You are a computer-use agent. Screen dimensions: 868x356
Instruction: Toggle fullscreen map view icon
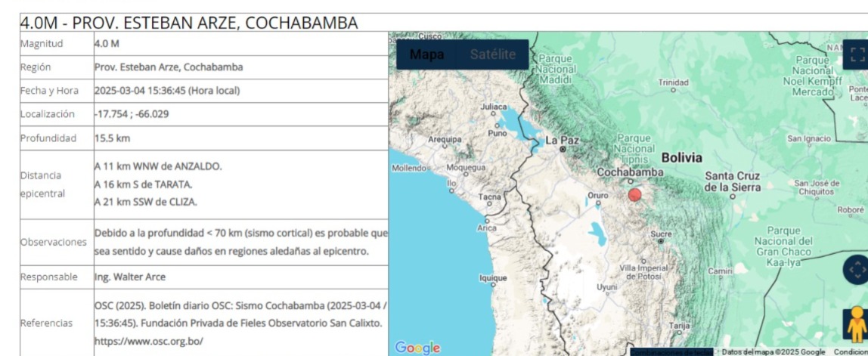pos(857,55)
